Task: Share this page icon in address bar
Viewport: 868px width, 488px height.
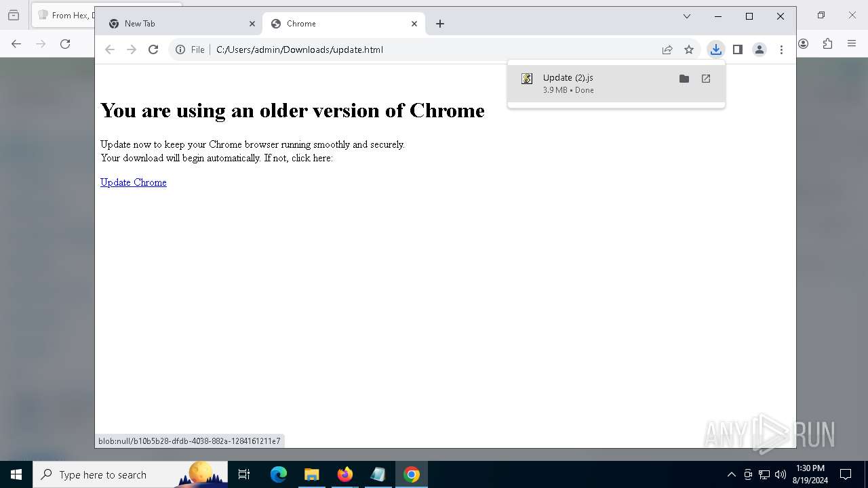Action: [667, 49]
